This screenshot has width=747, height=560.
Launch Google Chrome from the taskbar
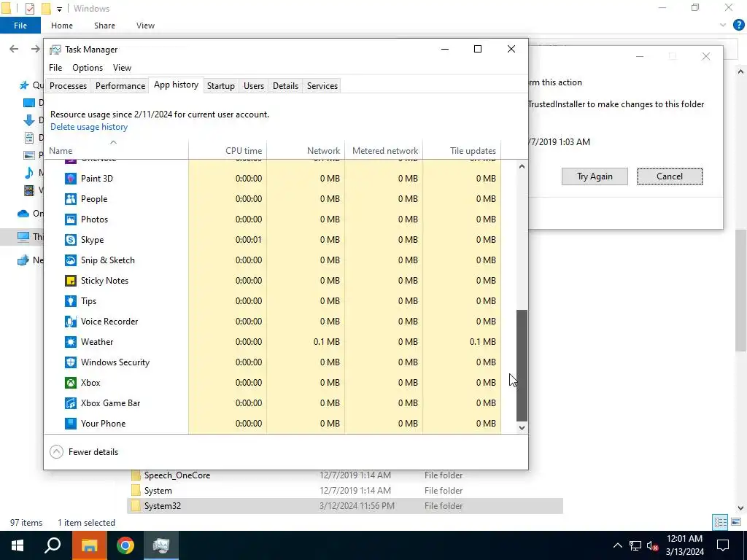[x=125, y=545]
